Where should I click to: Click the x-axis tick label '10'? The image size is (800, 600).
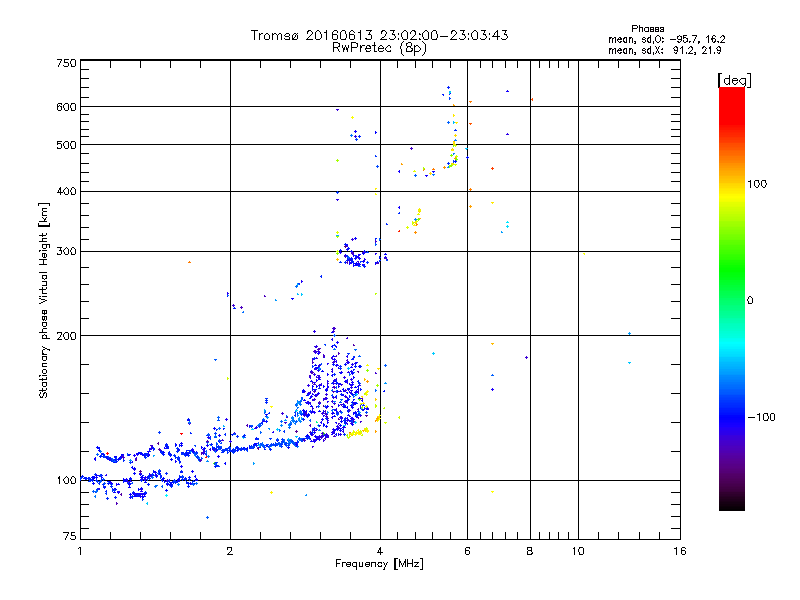pos(578,551)
